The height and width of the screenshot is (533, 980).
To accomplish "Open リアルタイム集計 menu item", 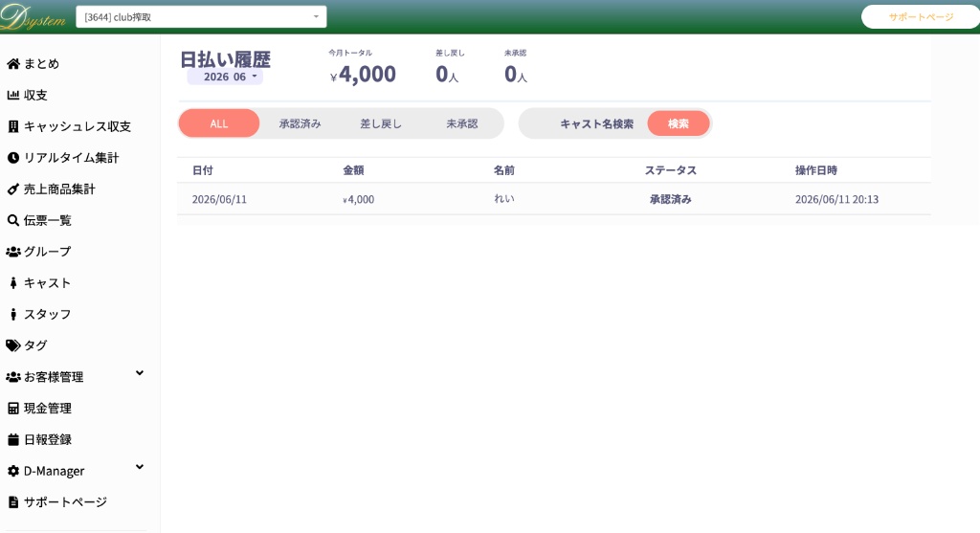I will 71,158.
